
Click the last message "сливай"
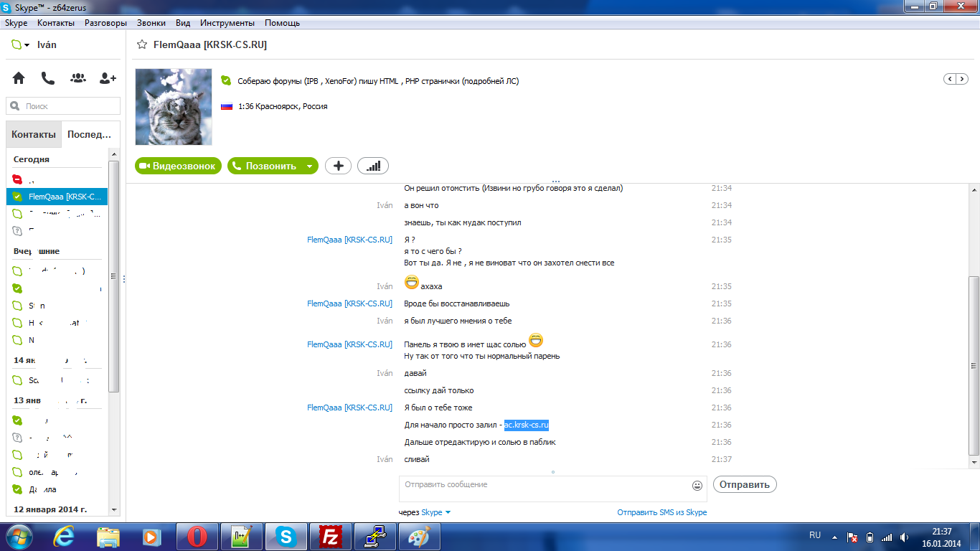417,459
